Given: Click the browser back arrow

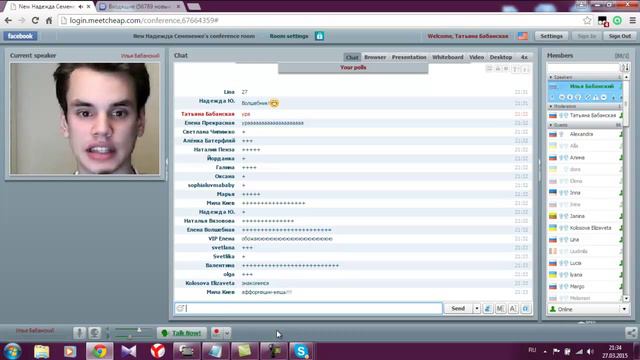Looking at the screenshot, I should point(8,20).
